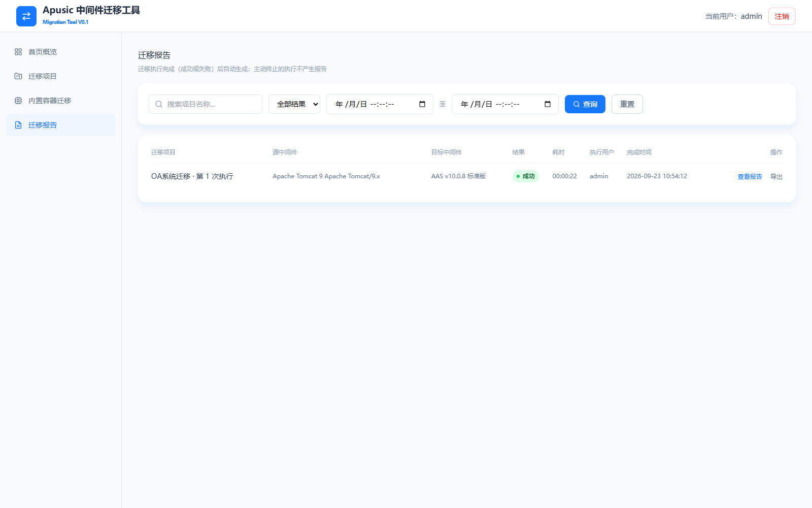Open 内置容器迁移 menu item

[x=61, y=101]
